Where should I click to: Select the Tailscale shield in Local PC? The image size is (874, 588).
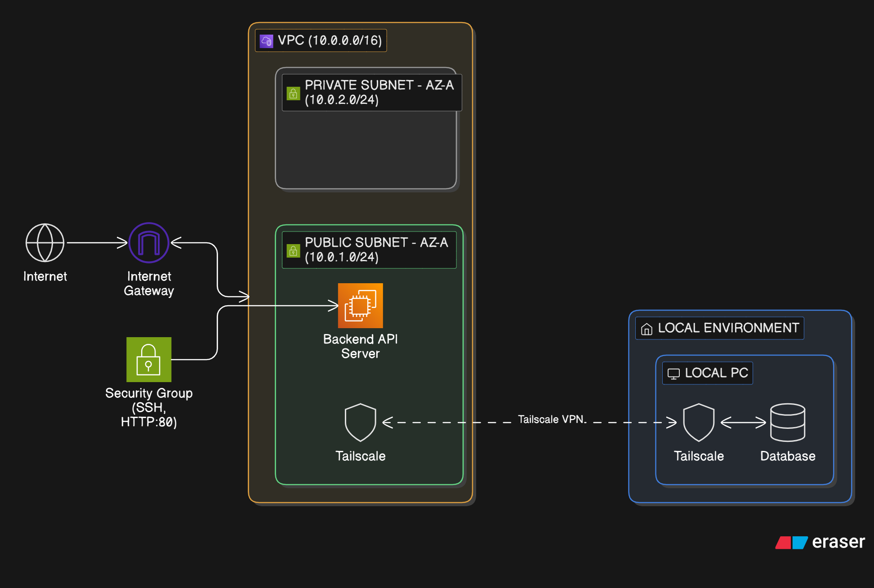point(698,423)
